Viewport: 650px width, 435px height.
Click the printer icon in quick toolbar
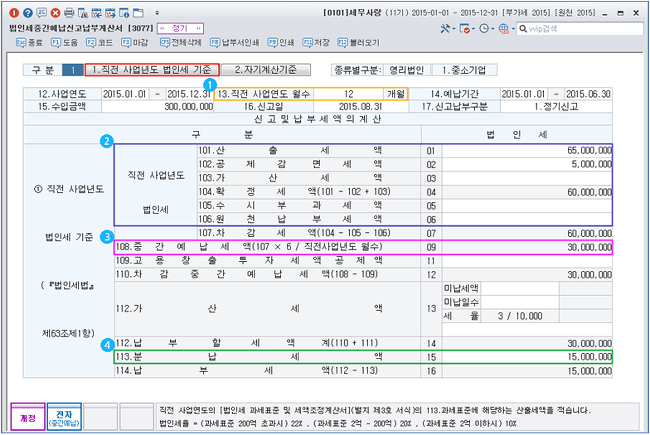69,13
